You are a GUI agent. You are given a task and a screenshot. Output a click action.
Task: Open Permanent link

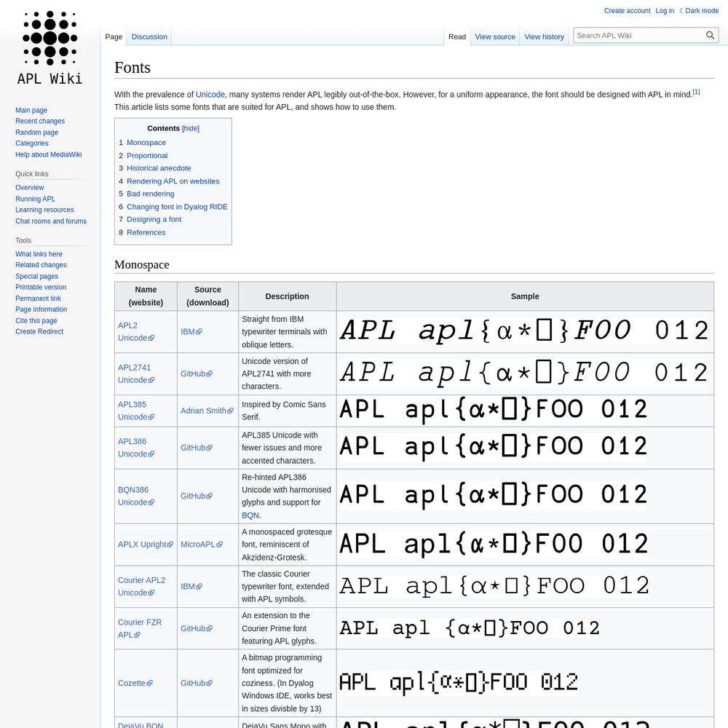pyautogui.click(x=38, y=298)
